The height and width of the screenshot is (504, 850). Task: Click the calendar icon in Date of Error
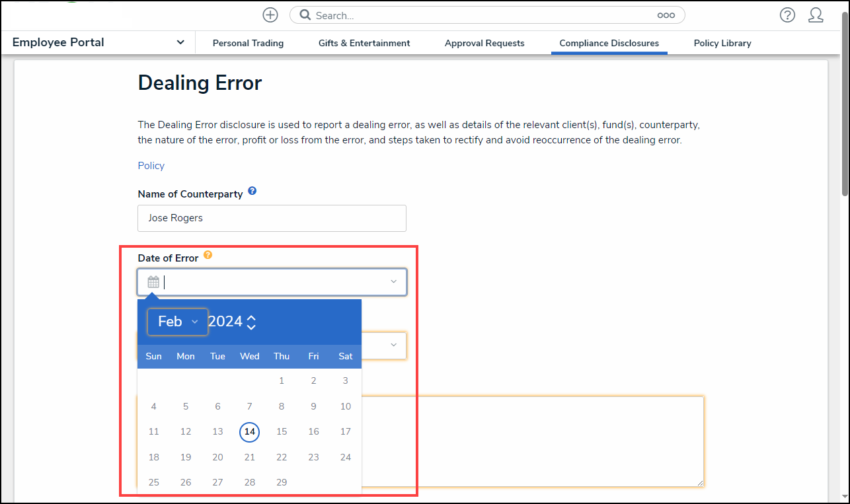[x=153, y=282]
